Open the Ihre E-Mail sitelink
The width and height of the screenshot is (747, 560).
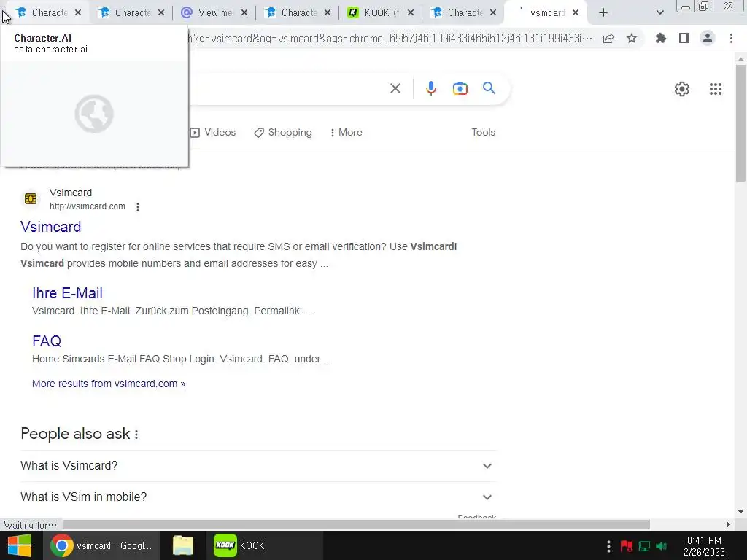tap(67, 293)
